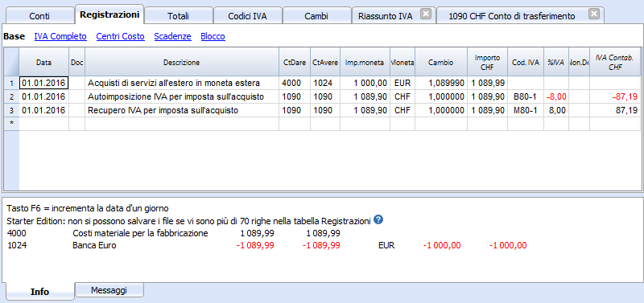Close the Riassunto IVA tab
The width and height of the screenshot is (644, 303).
click(x=427, y=14)
